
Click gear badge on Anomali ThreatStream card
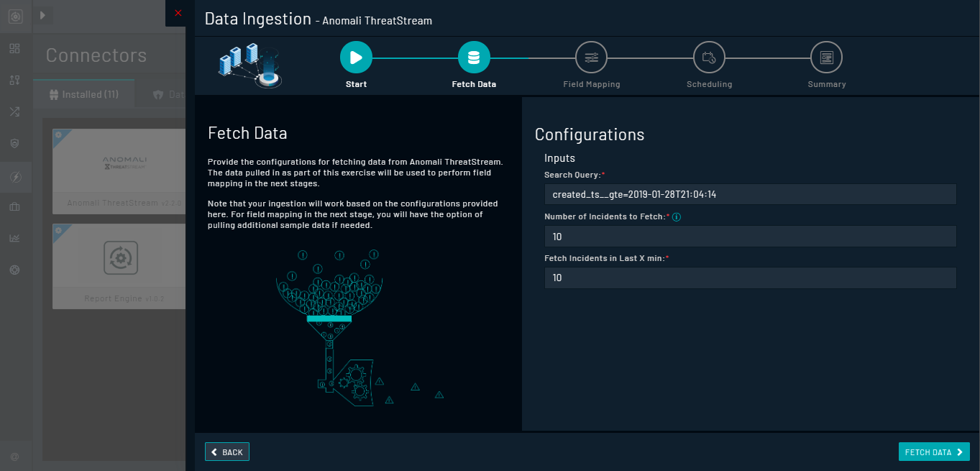(58, 134)
